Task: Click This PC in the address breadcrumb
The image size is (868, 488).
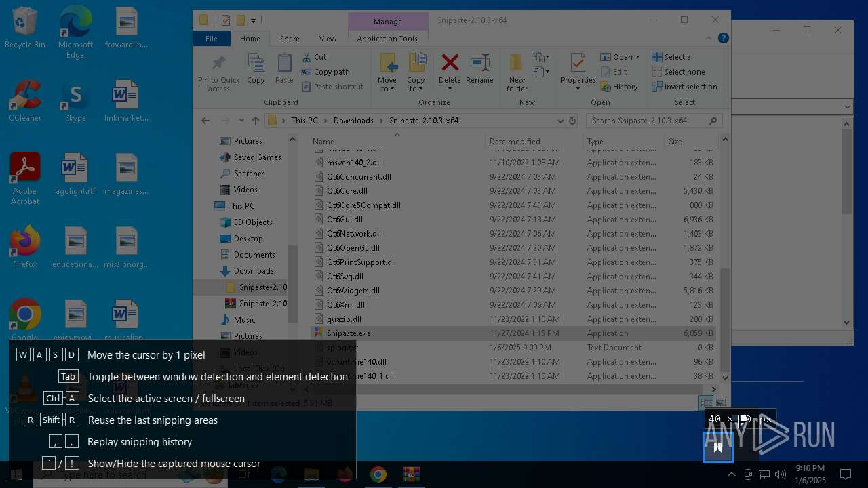Action: click(x=304, y=121)
